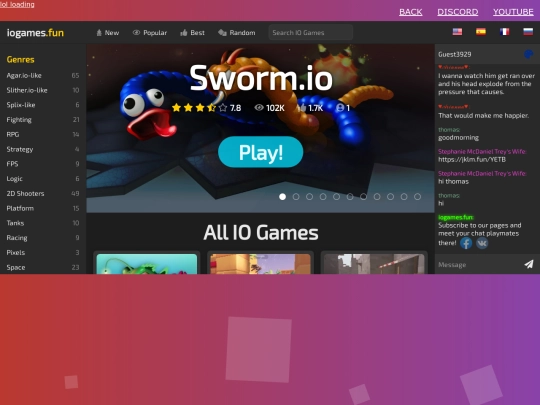Browse the Fighting genre
Image resolution: width=540 pixels, height=405 pixels.
pos(43,120)
